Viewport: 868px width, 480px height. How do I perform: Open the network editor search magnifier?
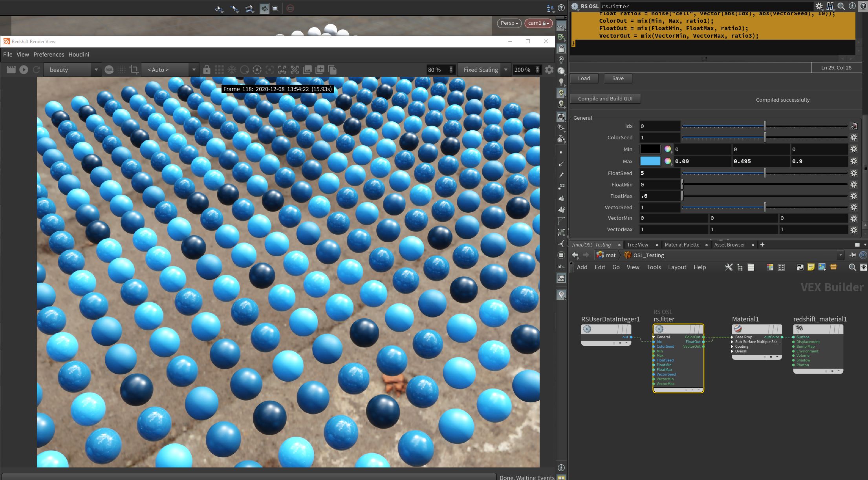tap(852, 267)
